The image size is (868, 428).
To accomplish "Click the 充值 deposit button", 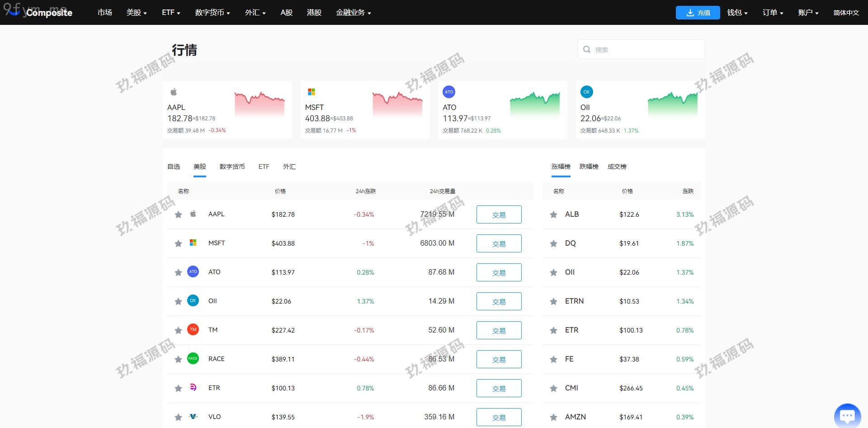I will click(698, 13).
